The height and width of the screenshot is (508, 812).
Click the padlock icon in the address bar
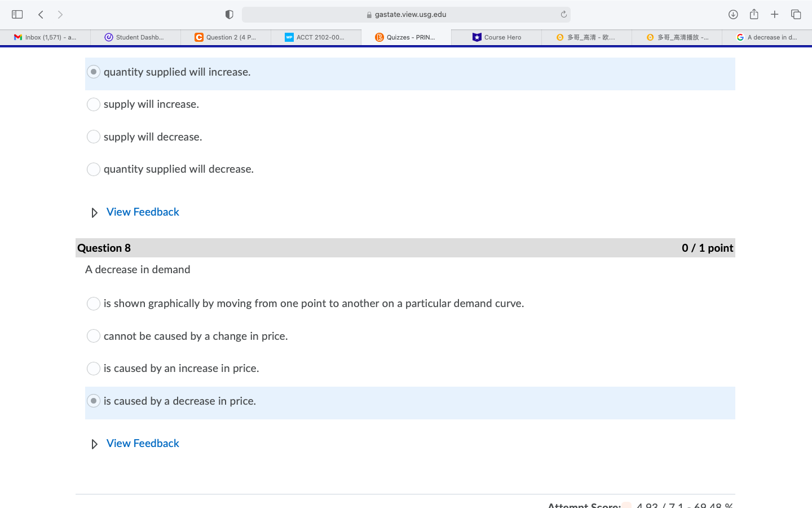369,14
